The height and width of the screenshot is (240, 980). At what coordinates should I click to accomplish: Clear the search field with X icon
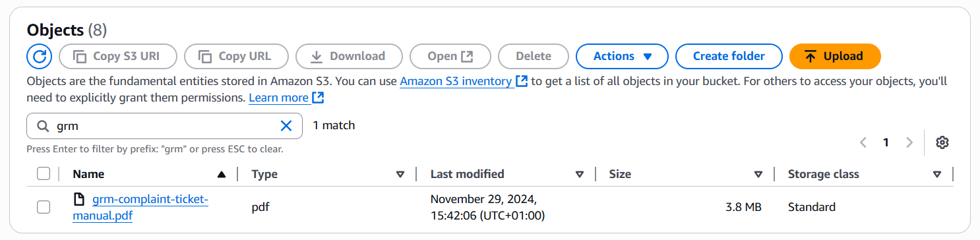tap(286, 126)
